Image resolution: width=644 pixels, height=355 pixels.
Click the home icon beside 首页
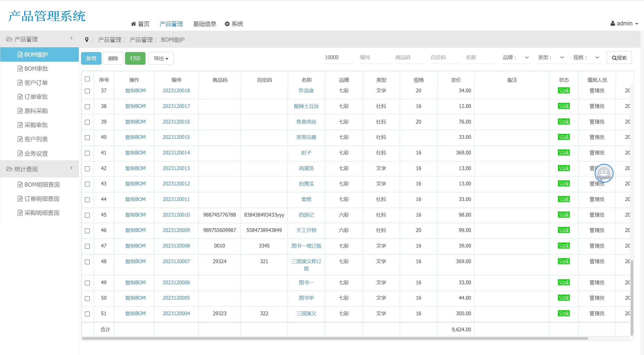tap(133, 24)
